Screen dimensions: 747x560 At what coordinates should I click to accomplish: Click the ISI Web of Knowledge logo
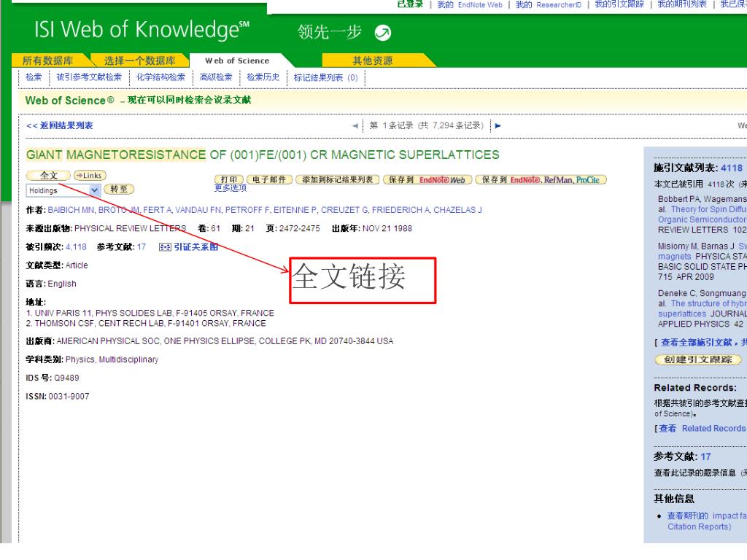[142, 29]
